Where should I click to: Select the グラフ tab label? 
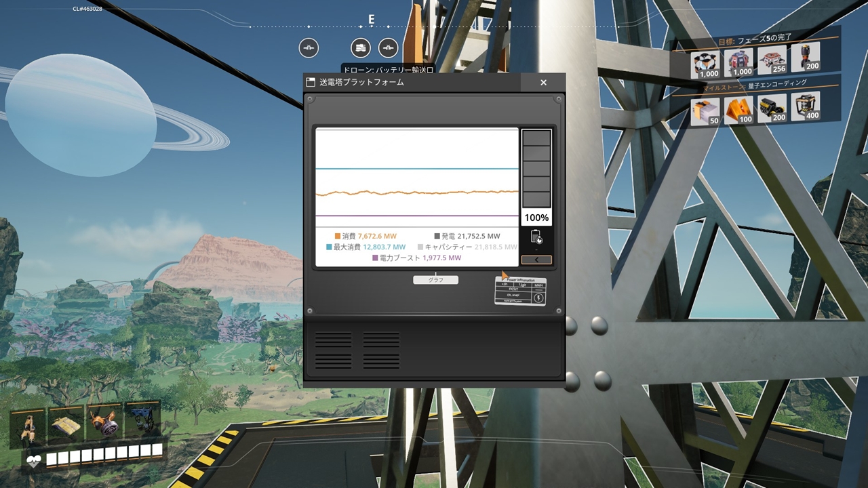[435, 280]
